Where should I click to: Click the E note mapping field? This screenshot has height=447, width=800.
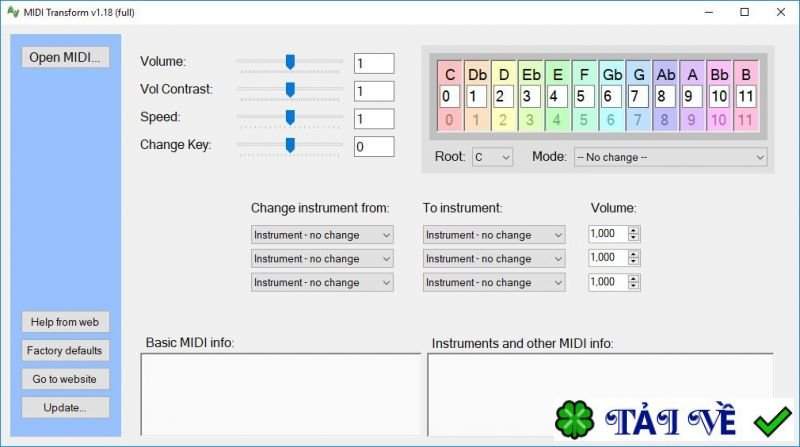pos(557,96)
